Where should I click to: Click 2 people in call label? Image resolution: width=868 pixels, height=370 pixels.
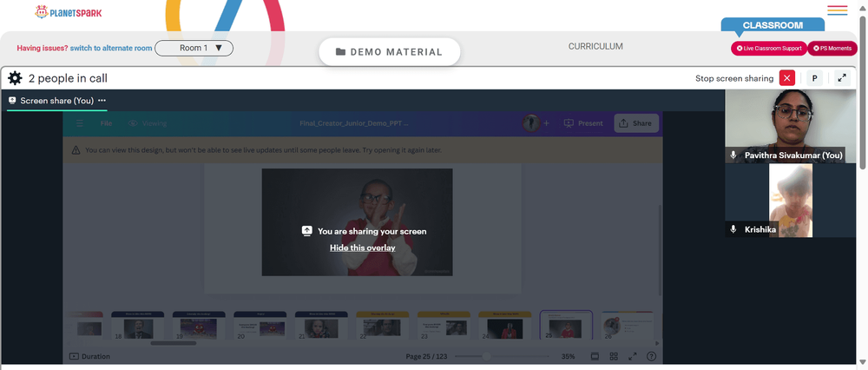[68, 79]
